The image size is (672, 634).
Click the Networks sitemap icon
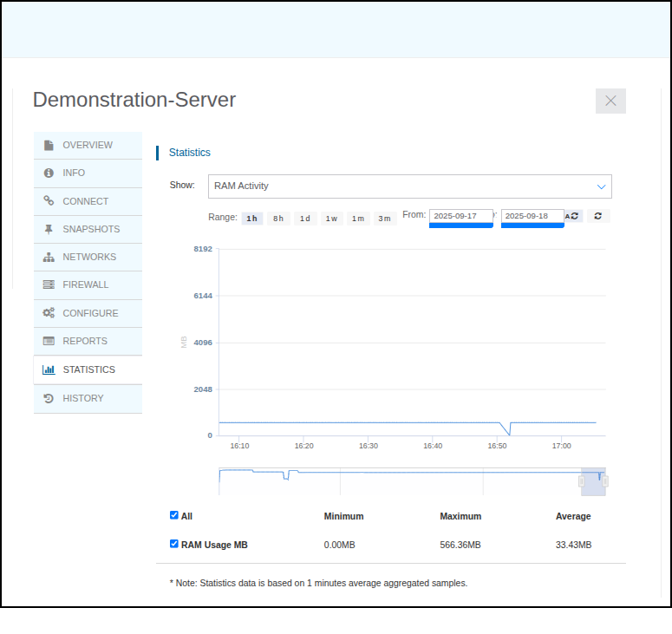tap(49, 258)
